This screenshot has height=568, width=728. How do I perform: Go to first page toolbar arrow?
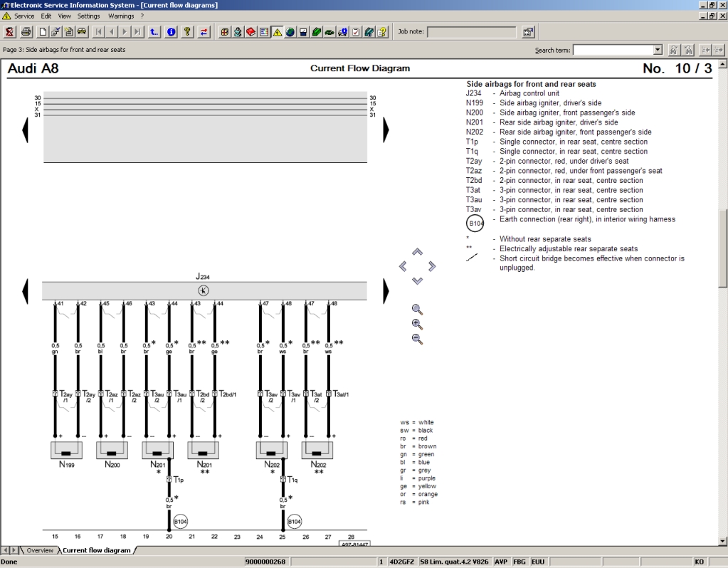(98, 32)
